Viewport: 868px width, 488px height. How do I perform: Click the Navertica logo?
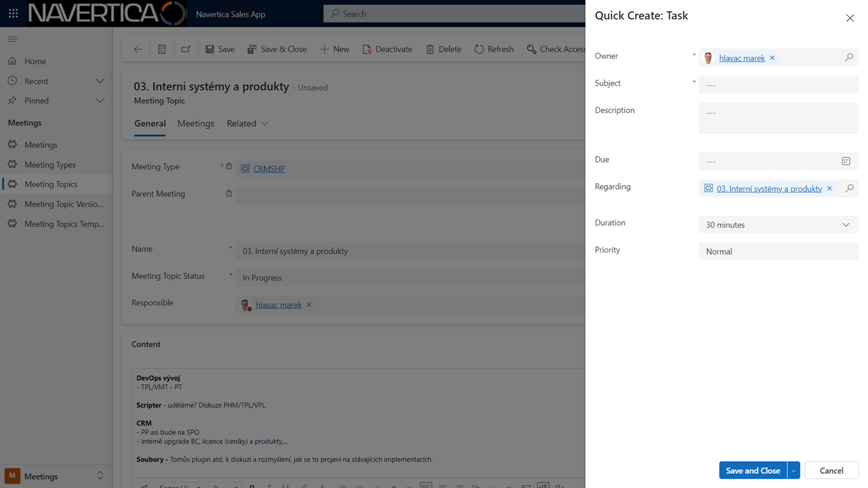(x=106, y=13)
